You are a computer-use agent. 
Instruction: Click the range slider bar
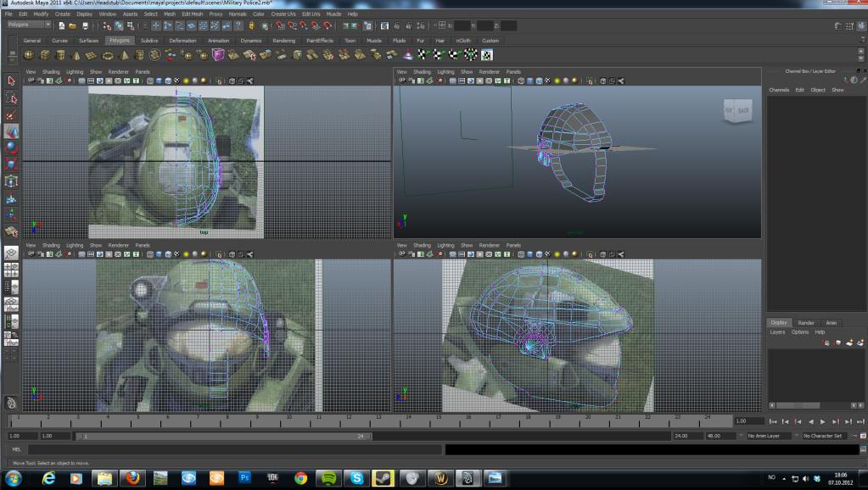[x=224, y=436]
